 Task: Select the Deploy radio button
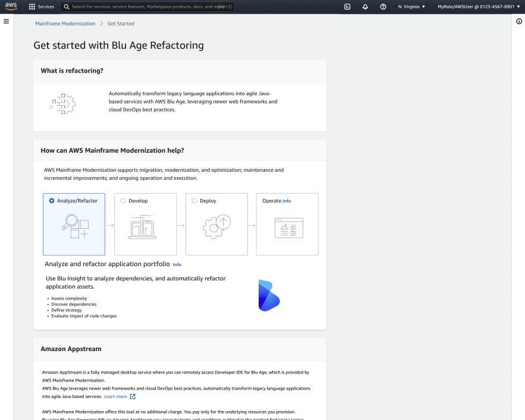[x=194, y=201]
